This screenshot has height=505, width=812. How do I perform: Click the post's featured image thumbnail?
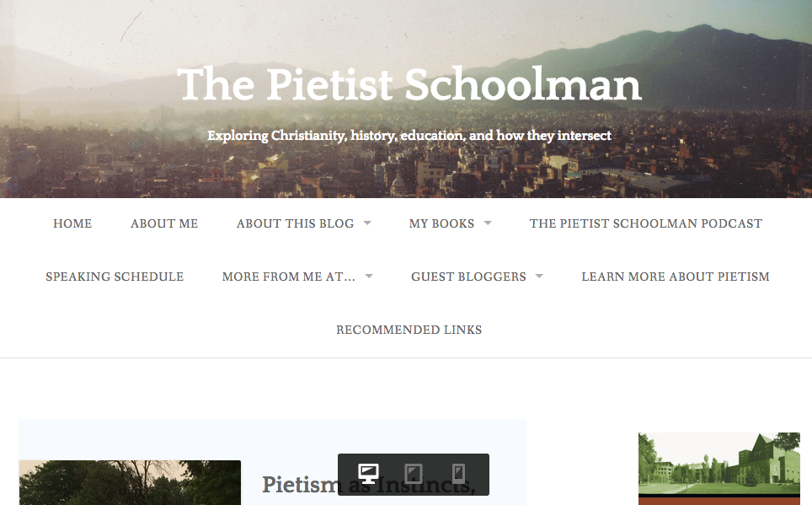point(130,483)
